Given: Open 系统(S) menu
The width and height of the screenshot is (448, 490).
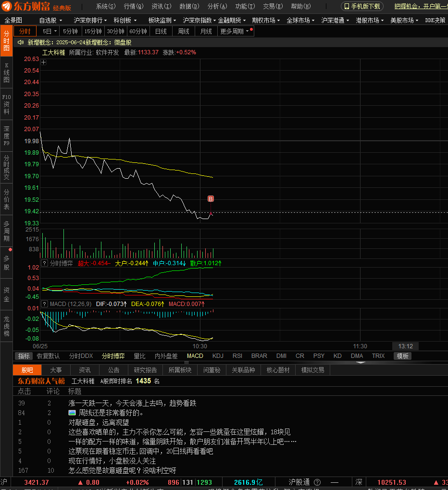Looking at the screenshot, I should (106, 6).
